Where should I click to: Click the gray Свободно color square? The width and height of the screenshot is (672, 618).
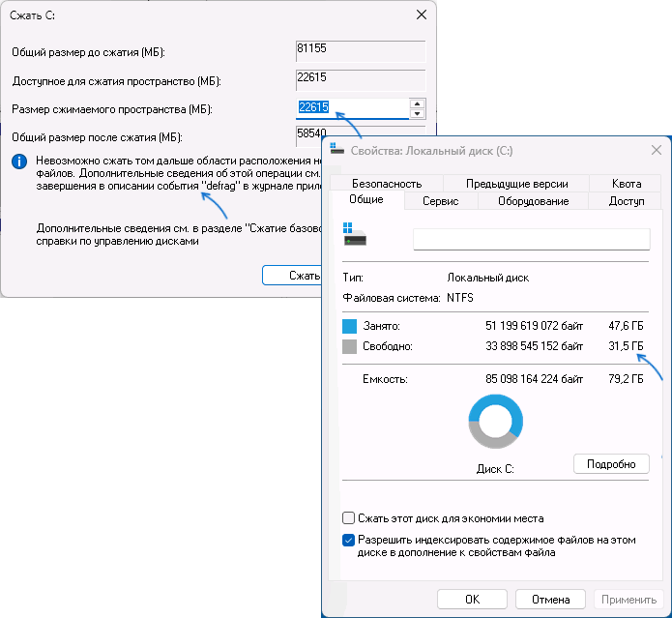(349, 346)
